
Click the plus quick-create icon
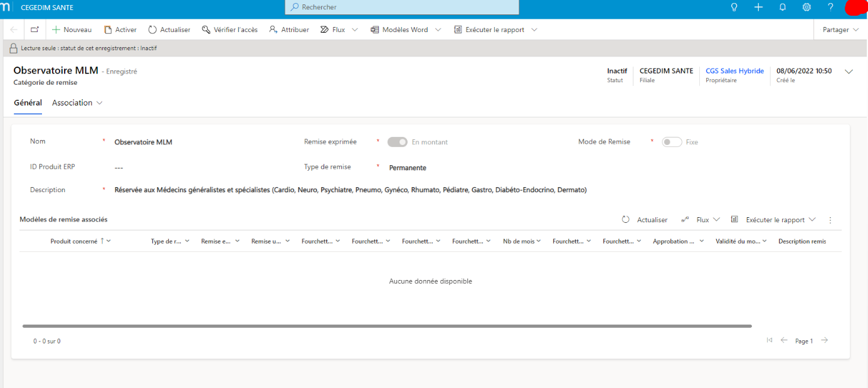(x=758, y=7)
